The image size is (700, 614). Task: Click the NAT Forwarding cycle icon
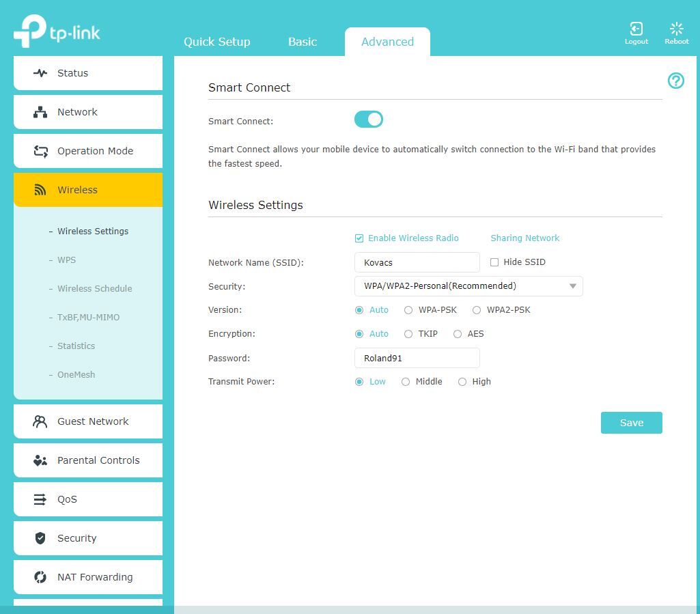pos(40,577)
